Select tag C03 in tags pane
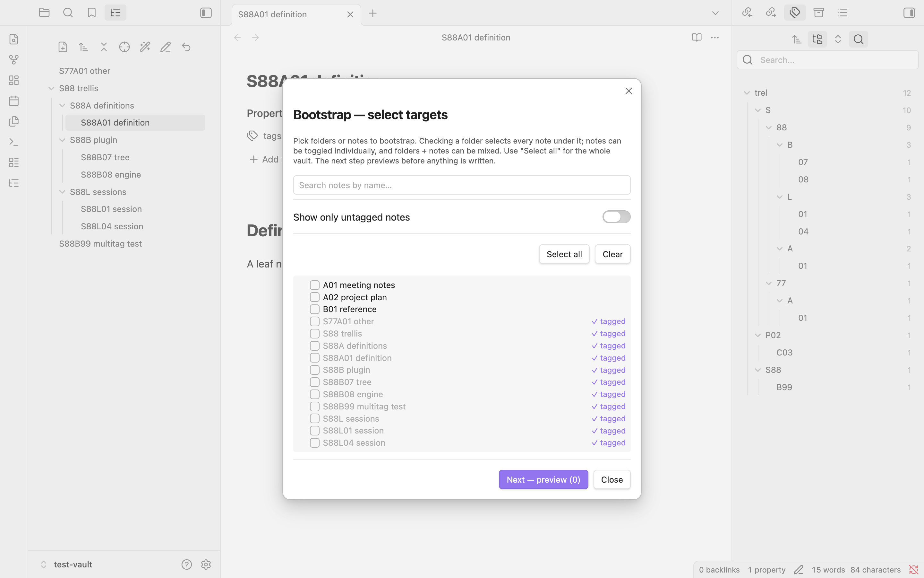This screenshot has height=578, width=924. pos(784,353)
